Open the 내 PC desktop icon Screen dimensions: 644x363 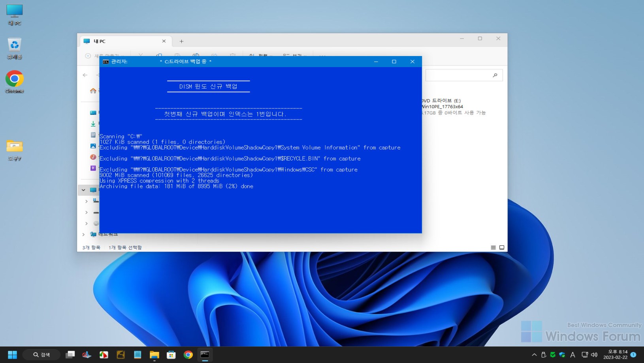[14, 15]
